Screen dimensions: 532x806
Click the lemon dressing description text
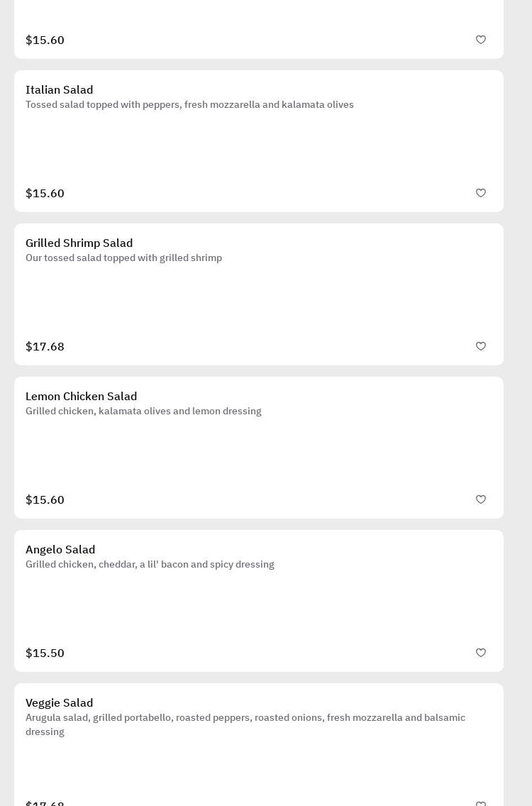pyautogui.click(x=143, y=412)
